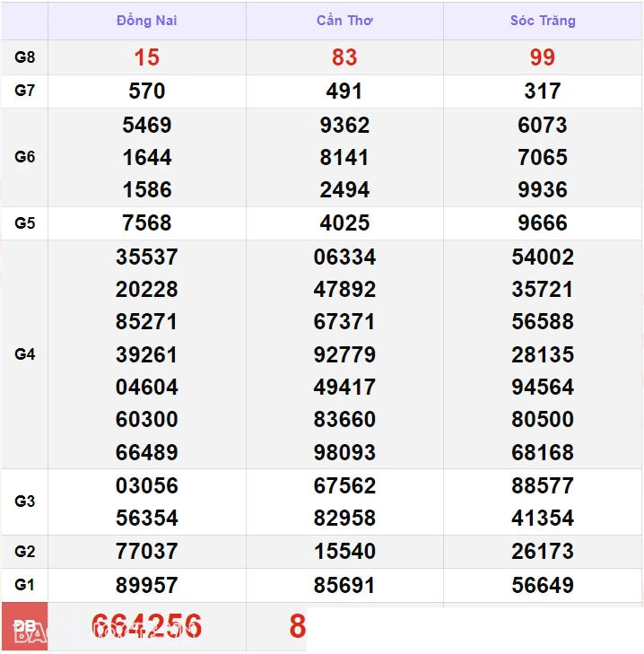The width and height of the screenshot is (644, 654).
Task: Click the special prize number 664256
Action: (x=146, y=626)
